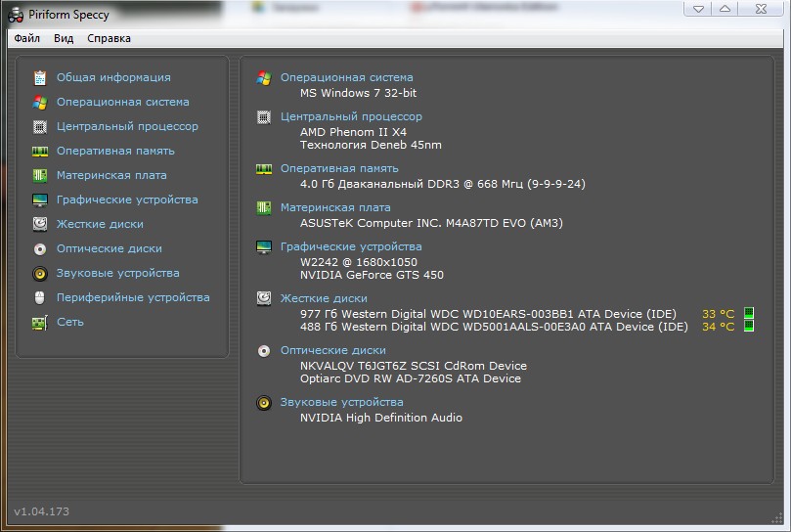Open the Справка menu
The image size is (791, 532).
pyautogui.click(x=109, y=39)
